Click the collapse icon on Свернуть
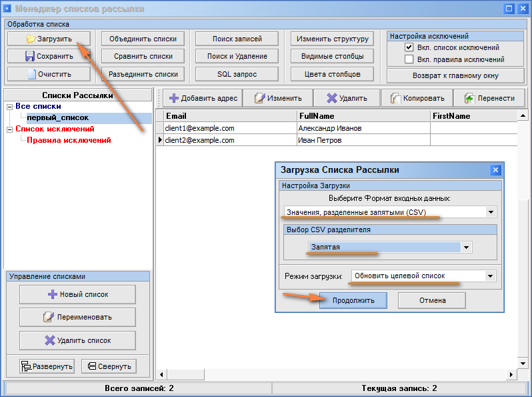Image resolution: width=532 pixels, height=397 pixels. (x=92, y=366)
